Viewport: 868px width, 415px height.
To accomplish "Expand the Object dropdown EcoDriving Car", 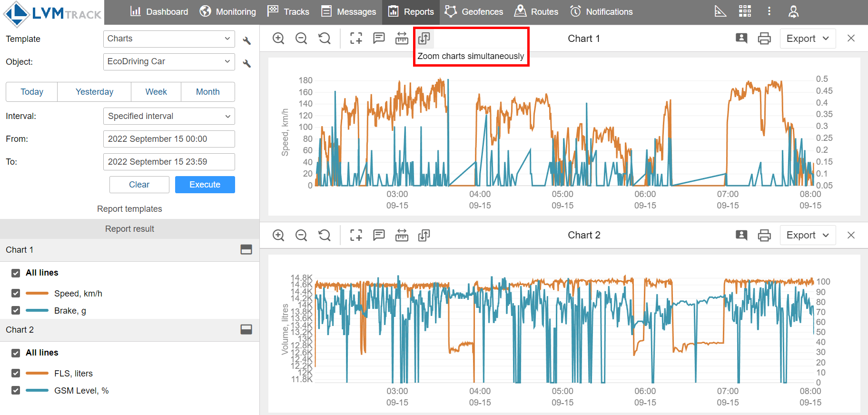I will [x=169, y=62].
